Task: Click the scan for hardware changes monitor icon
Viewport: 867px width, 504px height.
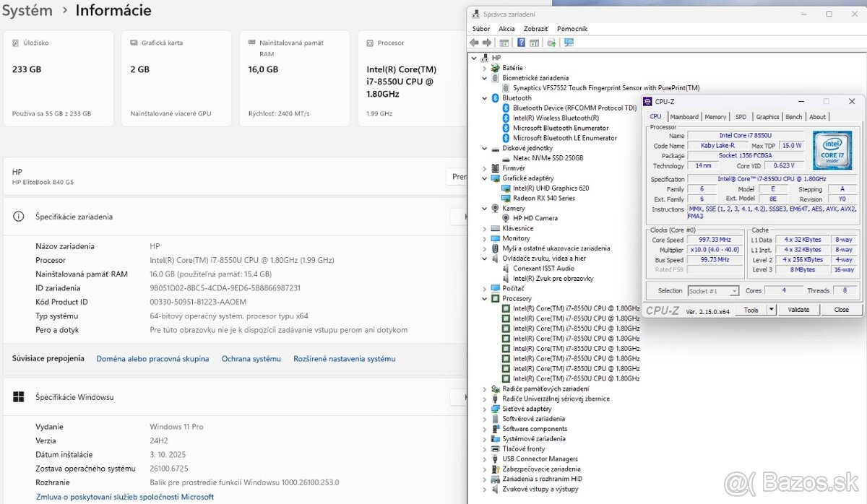Action: [x=569, y=43]
